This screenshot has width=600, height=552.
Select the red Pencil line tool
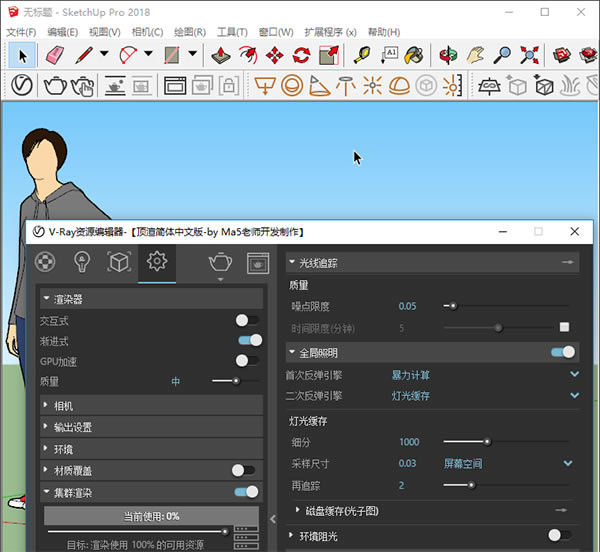84,55
